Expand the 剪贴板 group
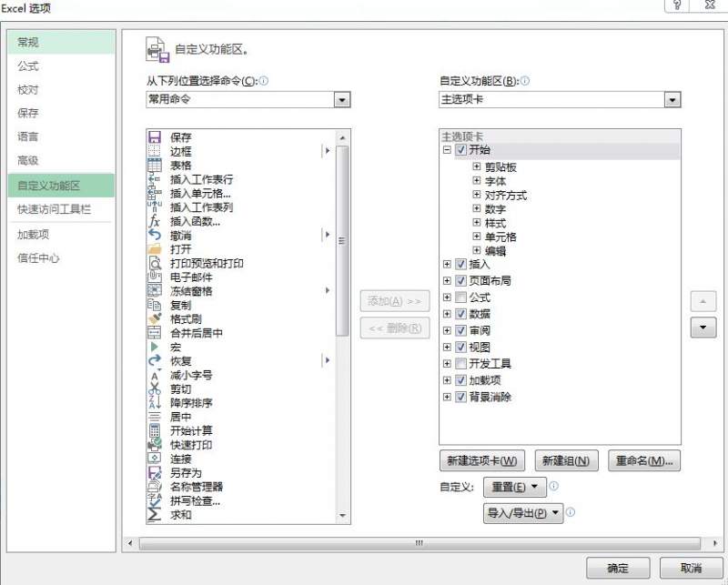This screenshot has height=585, width=728. (x=476, y=166)
